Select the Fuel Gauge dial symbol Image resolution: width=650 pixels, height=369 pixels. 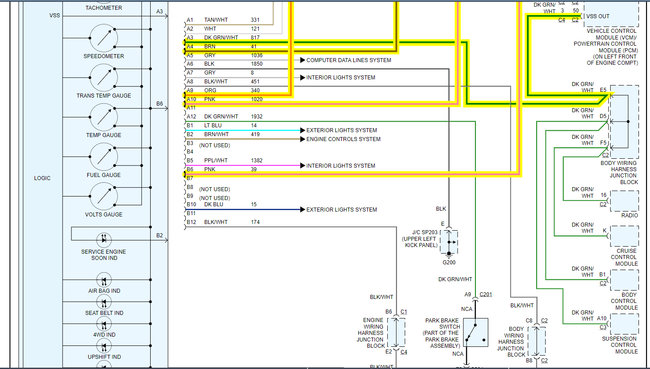point(104,157)
